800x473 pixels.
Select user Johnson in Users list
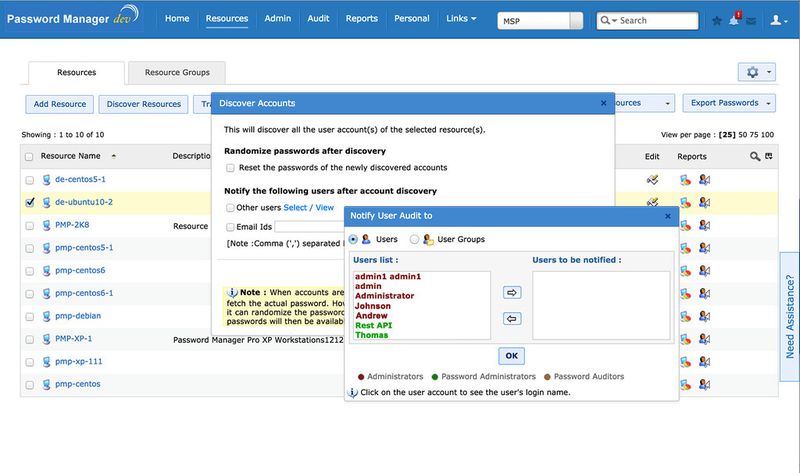tap(373, 306)
